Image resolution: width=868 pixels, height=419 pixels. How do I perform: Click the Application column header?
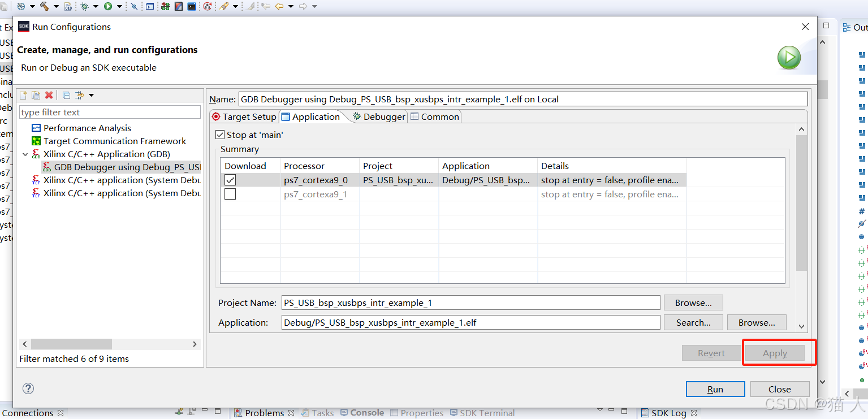pyautogui.click(x=488, y=166)
